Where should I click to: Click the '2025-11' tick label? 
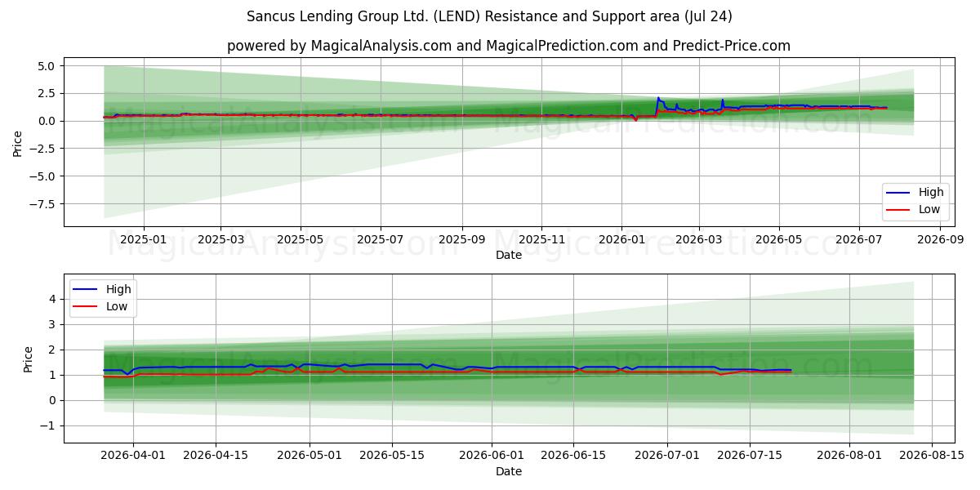(x=542, y=239)
